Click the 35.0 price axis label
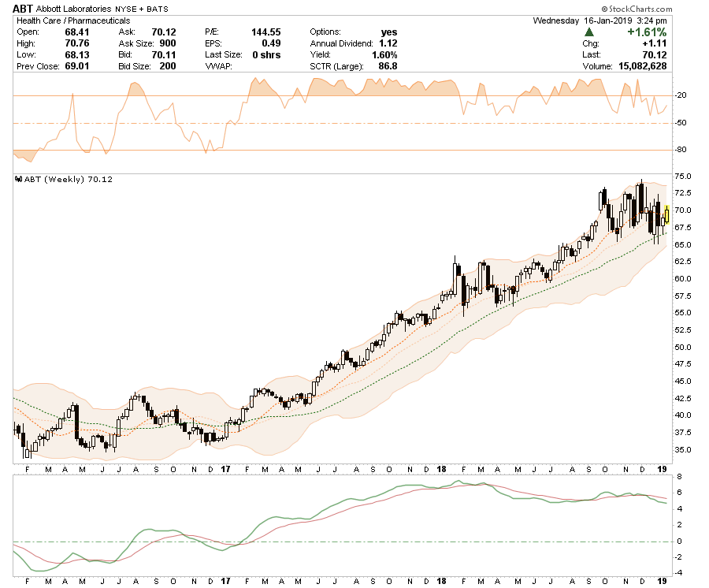The width and height of the screenshot is (709, 588). click(x=683, y=450)
